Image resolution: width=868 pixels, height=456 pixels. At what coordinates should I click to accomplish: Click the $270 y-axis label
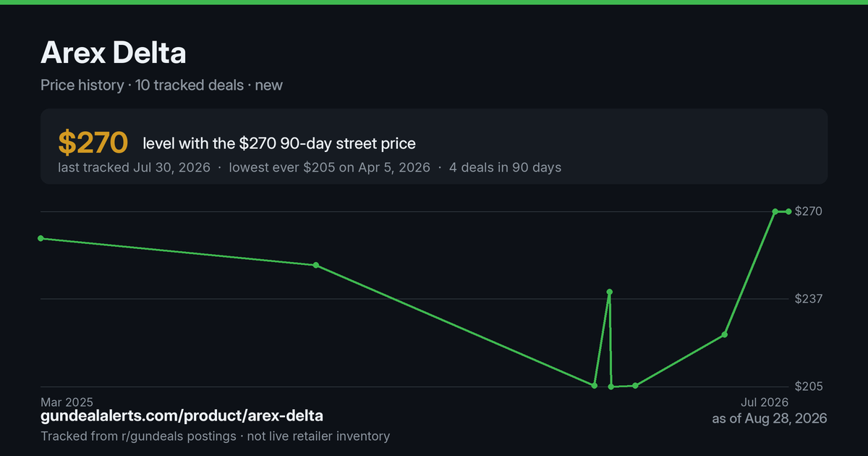[x=809, y=211]
